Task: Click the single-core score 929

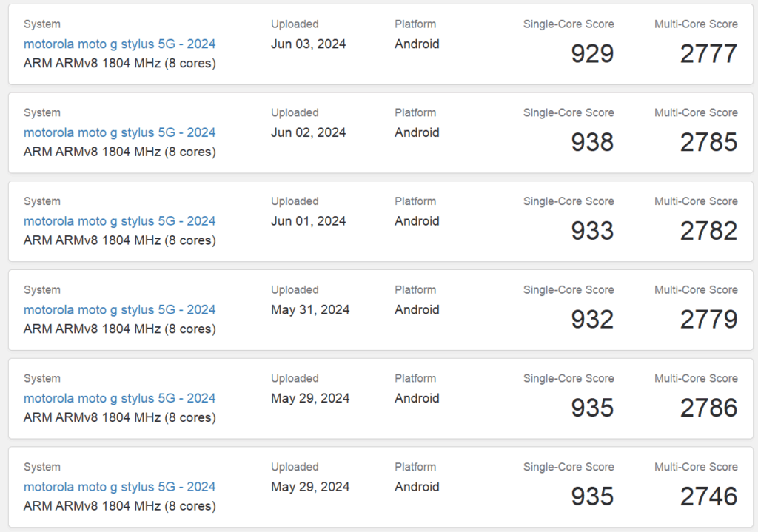Action: pos(592,53)
